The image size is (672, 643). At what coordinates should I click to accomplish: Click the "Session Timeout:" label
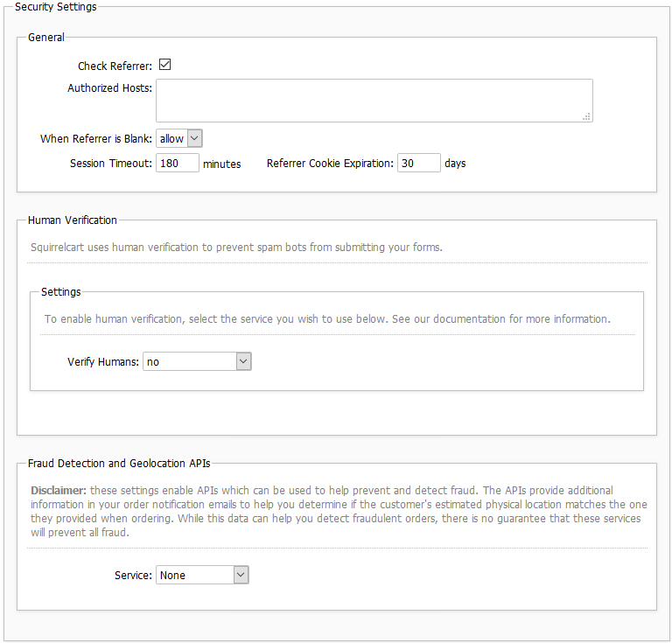tap(111, 164)
